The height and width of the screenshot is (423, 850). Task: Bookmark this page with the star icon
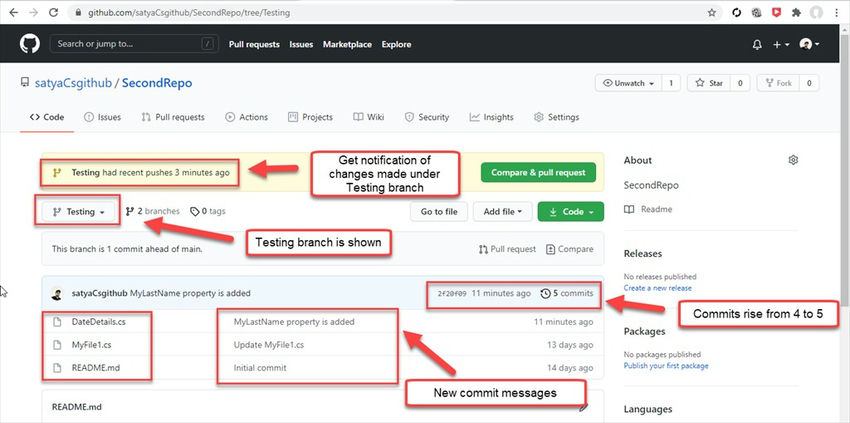tap(711, 12)
